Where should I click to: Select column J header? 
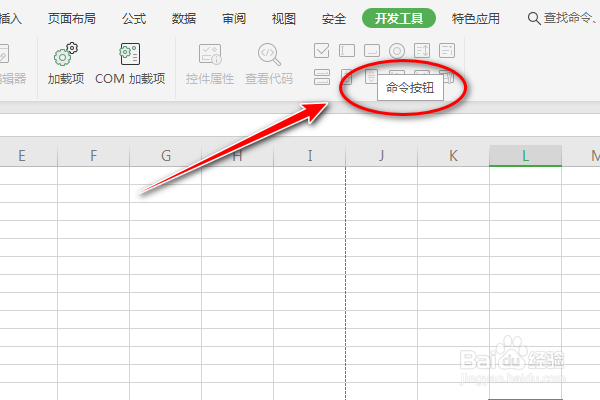point(381,156)
